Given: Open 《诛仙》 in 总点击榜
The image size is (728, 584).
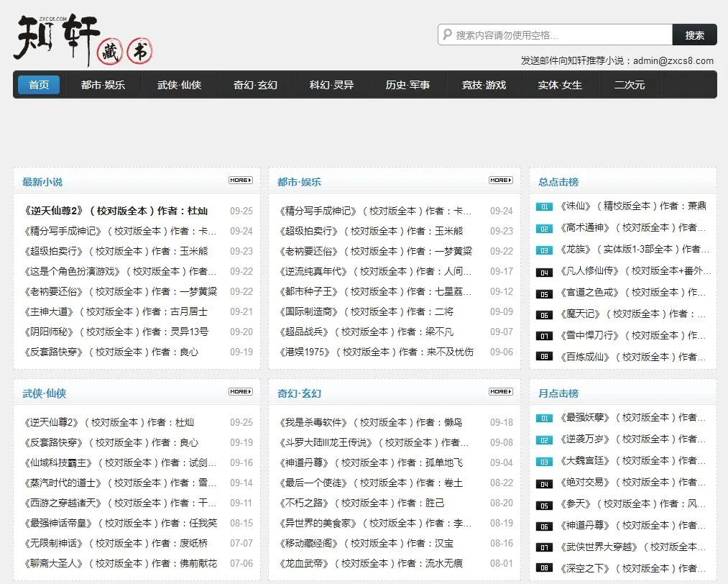Looking at the screenshot, I should coord(633,206).
